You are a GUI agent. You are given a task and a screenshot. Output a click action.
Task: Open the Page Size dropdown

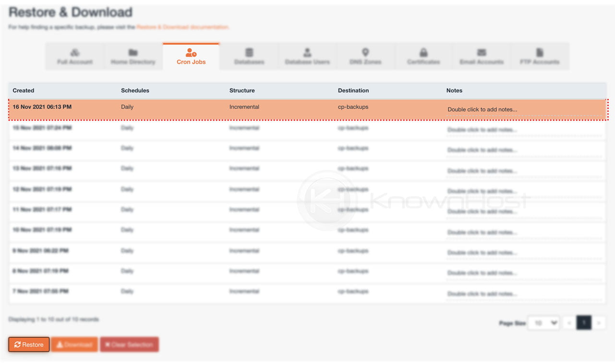click(543, 323)
